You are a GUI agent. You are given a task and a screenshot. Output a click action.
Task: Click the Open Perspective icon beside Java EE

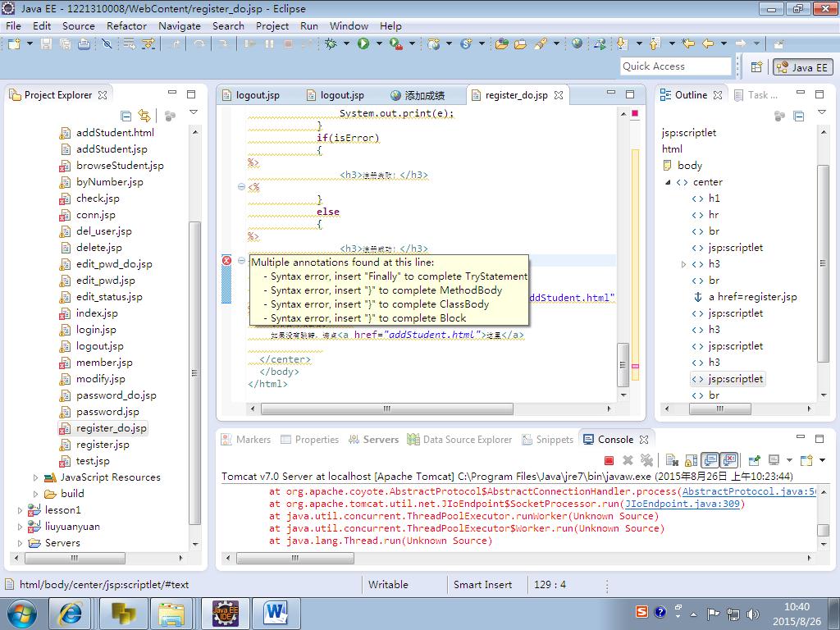[x=756, y=67]
